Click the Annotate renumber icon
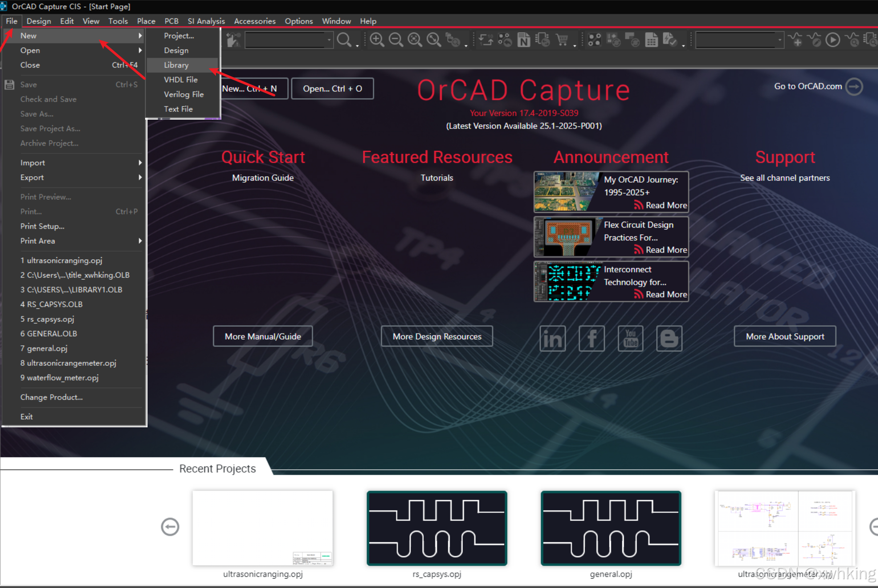This screenshot has width=878, height=588. point(486,40)
